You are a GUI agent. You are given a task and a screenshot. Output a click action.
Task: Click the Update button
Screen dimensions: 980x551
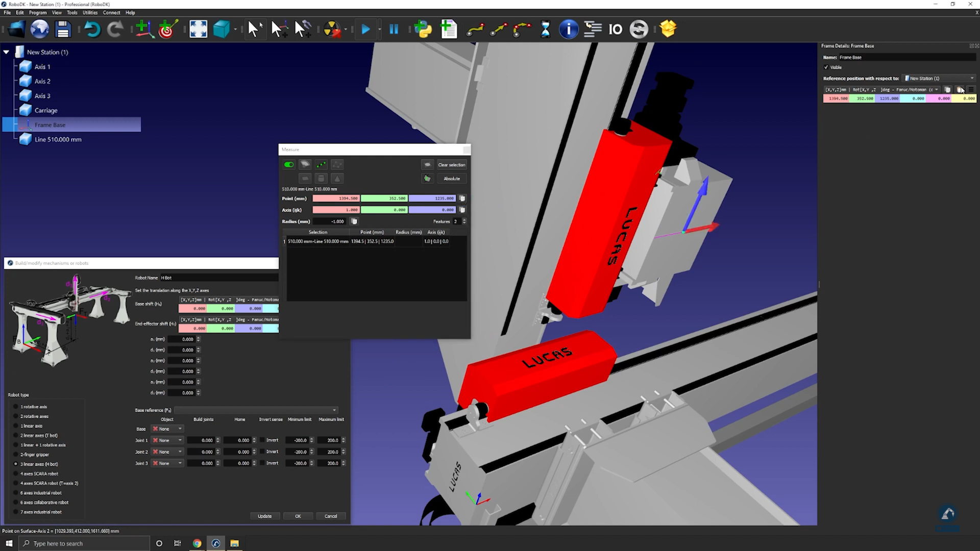point(264,516)
